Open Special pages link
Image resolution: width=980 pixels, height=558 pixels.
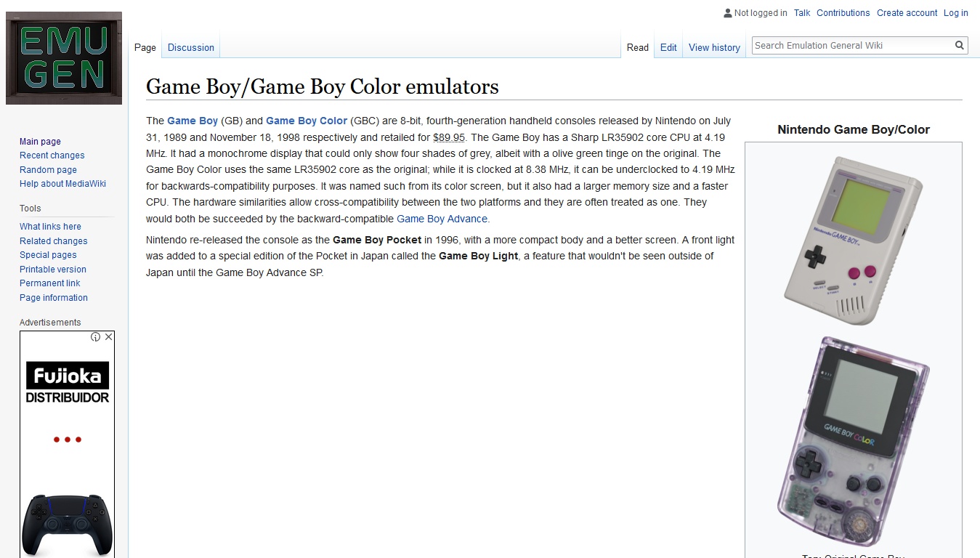click(x=48, y=255)
